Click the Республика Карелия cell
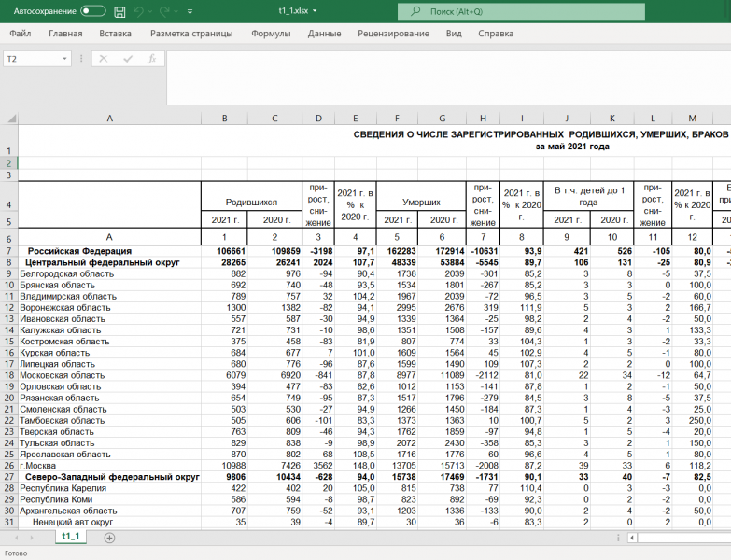This screenshot has width=731, height=560. [109, 488]
